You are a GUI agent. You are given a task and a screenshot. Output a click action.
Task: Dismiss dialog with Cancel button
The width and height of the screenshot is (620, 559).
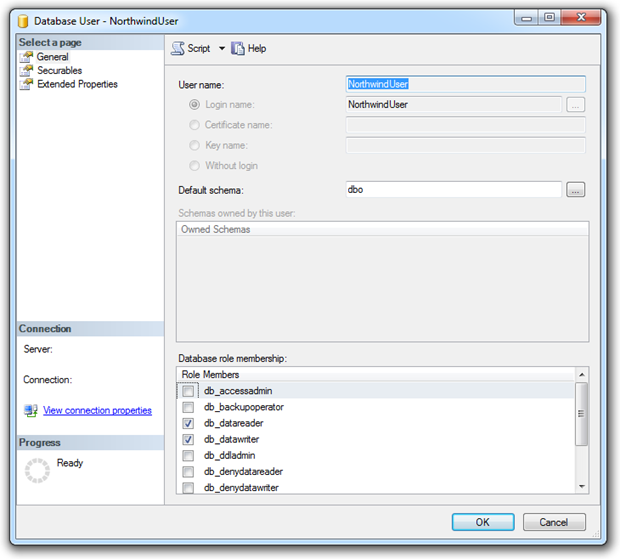(554, 522)
